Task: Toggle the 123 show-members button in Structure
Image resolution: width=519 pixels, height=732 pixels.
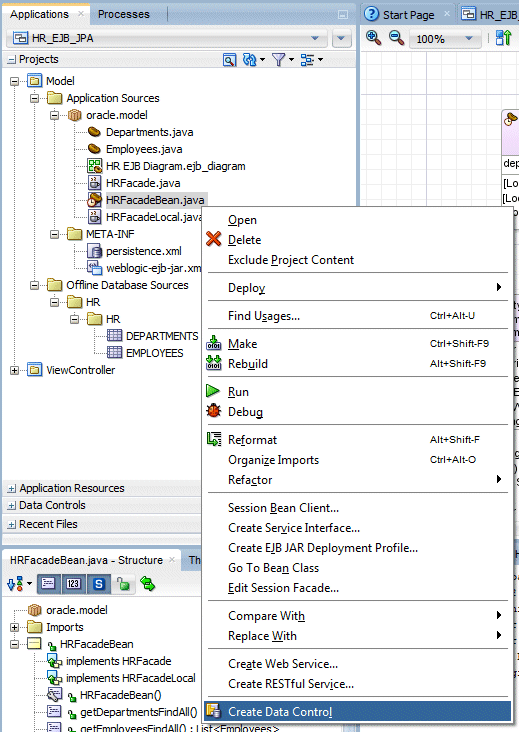Action: click(x=73, y=584)
